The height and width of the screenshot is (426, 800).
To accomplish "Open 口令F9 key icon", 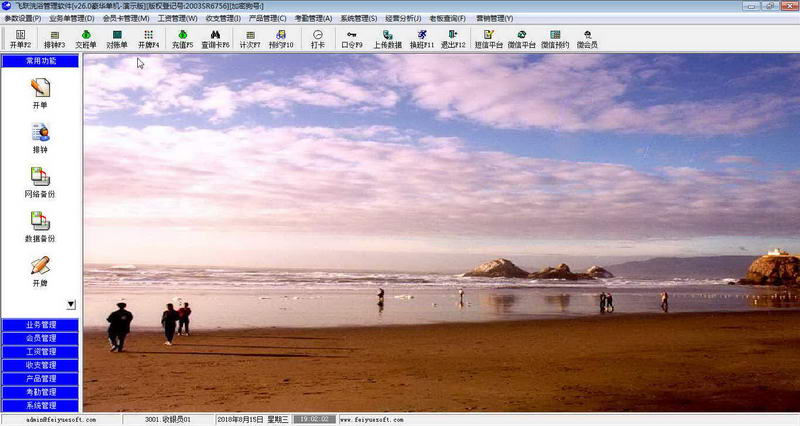I will pos(352,39).
